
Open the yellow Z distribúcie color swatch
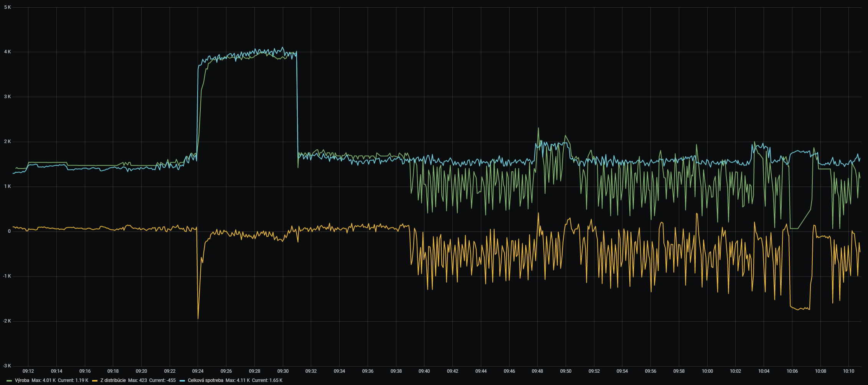tap(95, 381)
